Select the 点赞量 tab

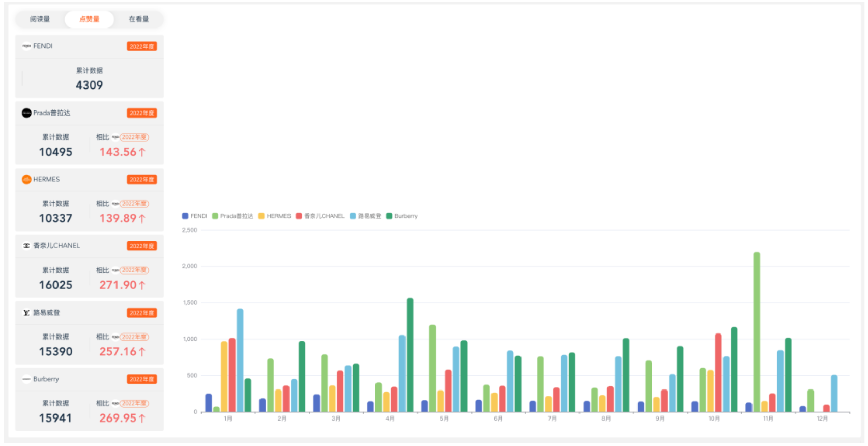[x=90, y=19]
